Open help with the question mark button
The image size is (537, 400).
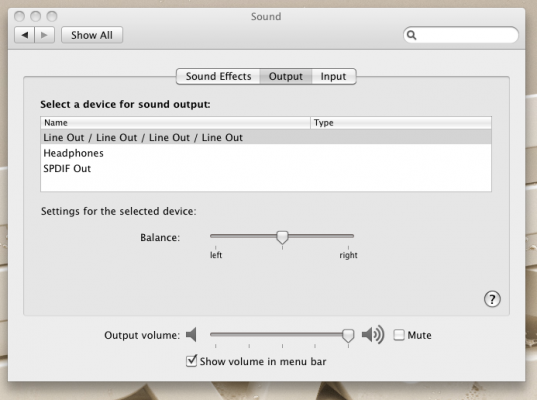(x=492, y=299)
